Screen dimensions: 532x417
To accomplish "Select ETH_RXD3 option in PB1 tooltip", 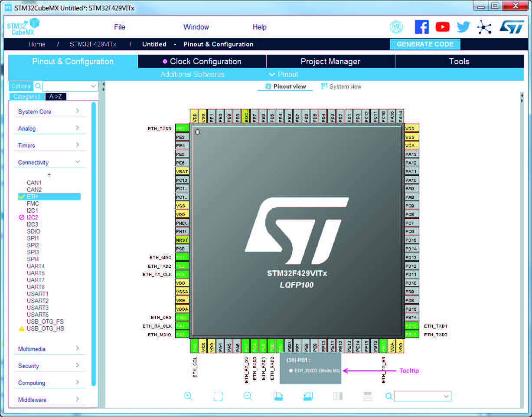I will click(x=314, y=371).
